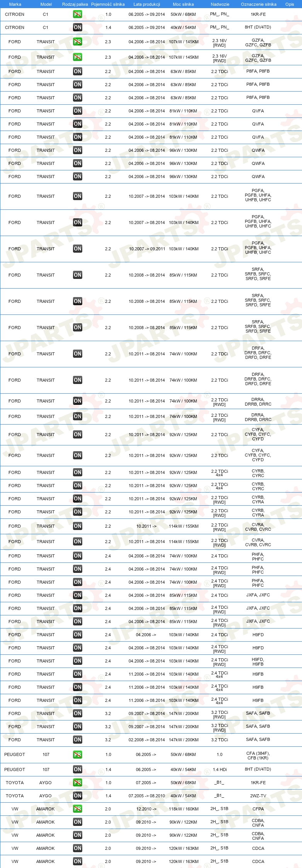Click the '06.2005 ->' date in Peugeot 1.4 row

[146, 769]
